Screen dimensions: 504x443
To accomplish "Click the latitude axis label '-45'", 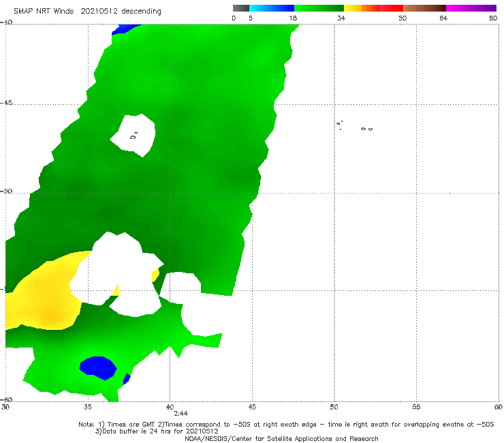I will (7, 103).
